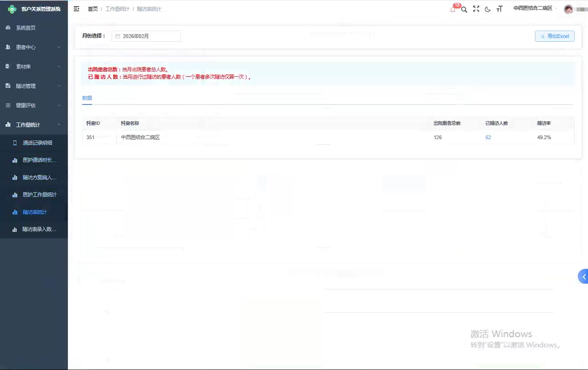Open the 中西医结合二病区 department dropdown

535,8
